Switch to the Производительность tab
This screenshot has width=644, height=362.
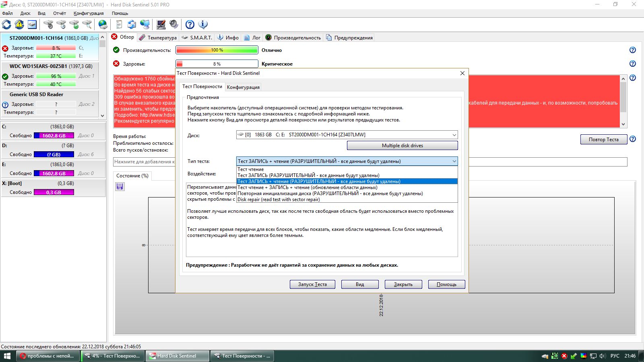pos(293,37)
